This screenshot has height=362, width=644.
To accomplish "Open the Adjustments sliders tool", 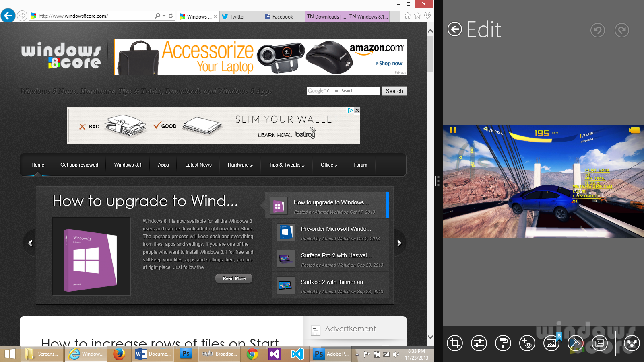I will click(479, 343).
